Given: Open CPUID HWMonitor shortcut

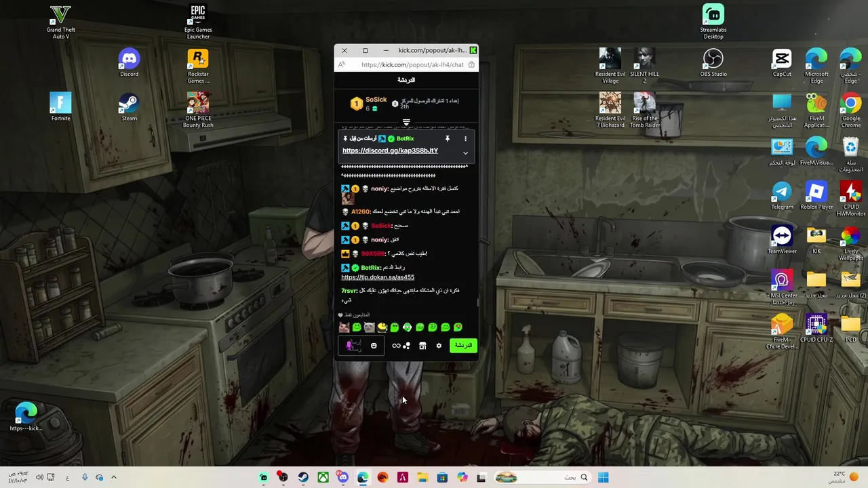Looking at the screenshot, I should pos(851,199).
